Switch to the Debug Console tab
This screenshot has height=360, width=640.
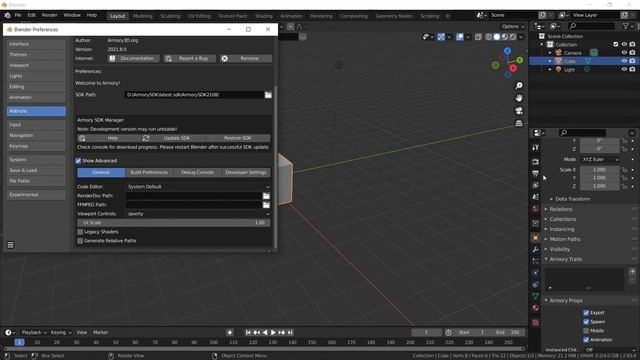[x=197, y=173]
